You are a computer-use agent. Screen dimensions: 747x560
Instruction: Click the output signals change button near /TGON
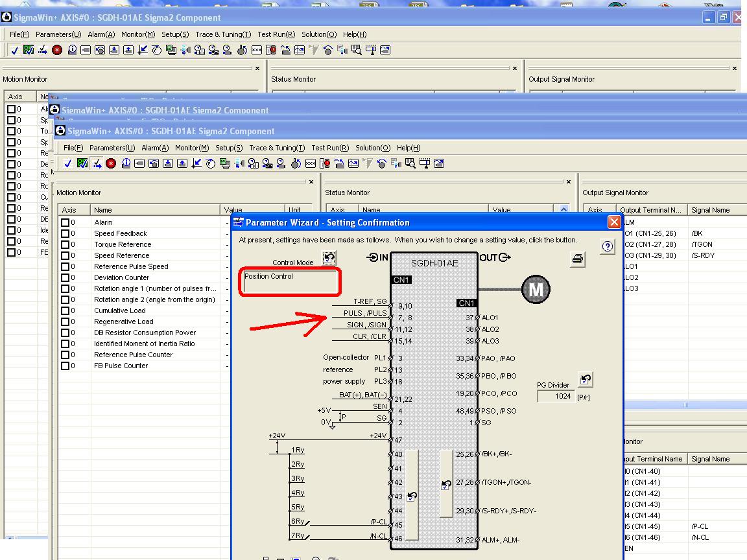point(446,485)
